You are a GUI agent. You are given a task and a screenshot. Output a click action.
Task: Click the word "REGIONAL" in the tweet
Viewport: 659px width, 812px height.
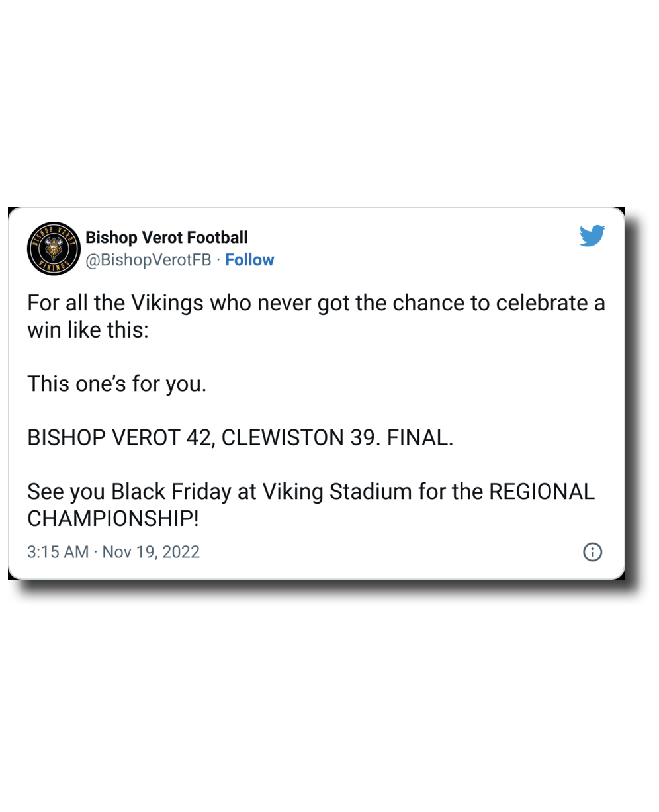click(541, 492)
